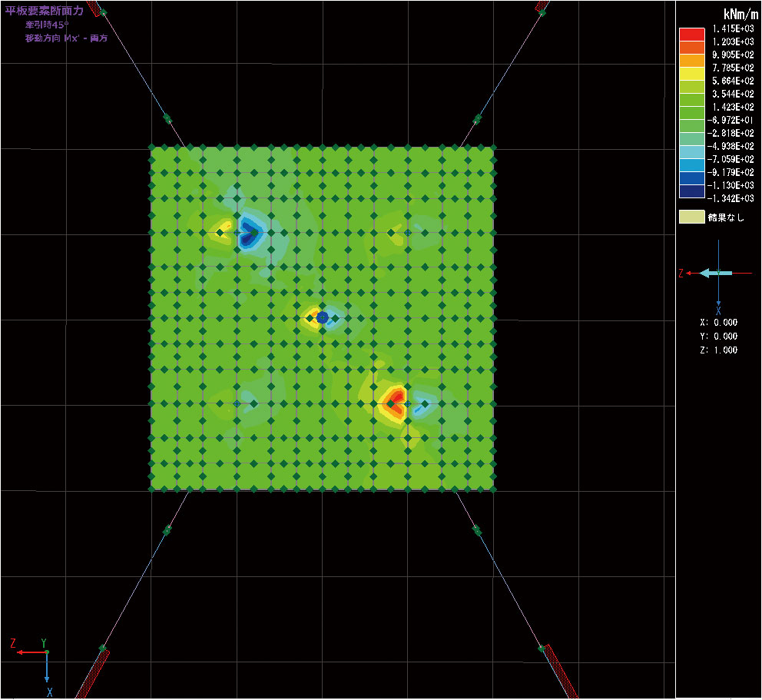The width and height of the screenshot is (762, 700).
Task: Click the red Z label of the legend panel axes
Action: coord(681,274)
